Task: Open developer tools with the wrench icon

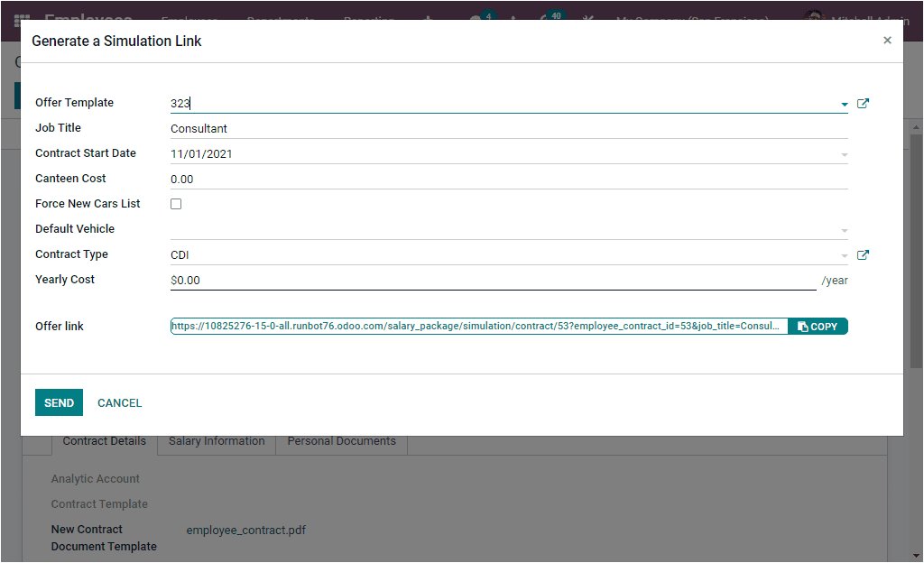Action: tap(587, 18)
